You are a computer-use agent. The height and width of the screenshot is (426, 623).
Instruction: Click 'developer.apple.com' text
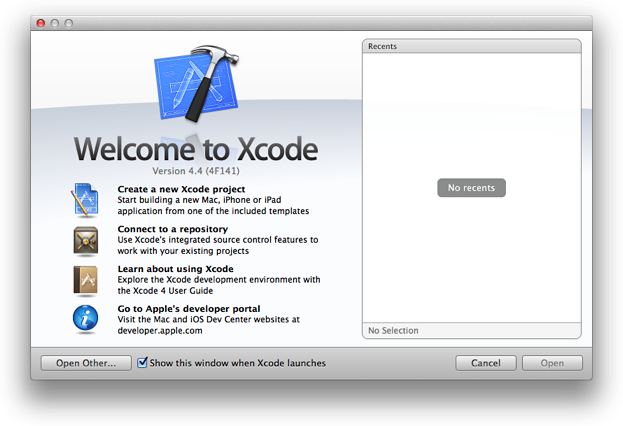click(160, 331)
